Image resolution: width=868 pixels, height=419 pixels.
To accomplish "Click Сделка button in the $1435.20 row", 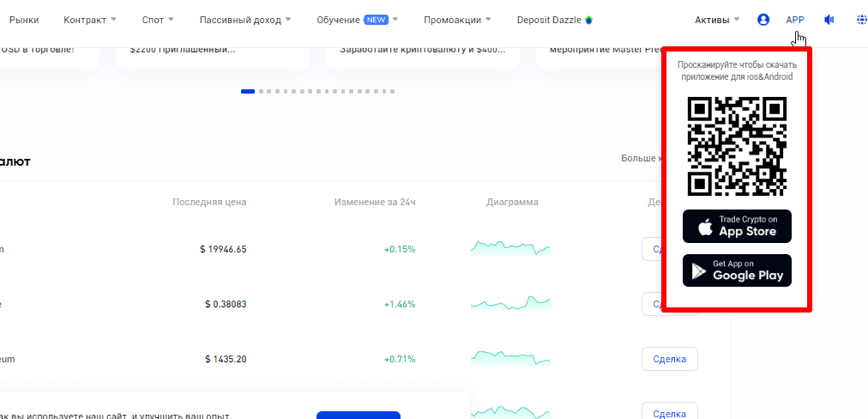I will pyautogui.click(x=669, y=358).
